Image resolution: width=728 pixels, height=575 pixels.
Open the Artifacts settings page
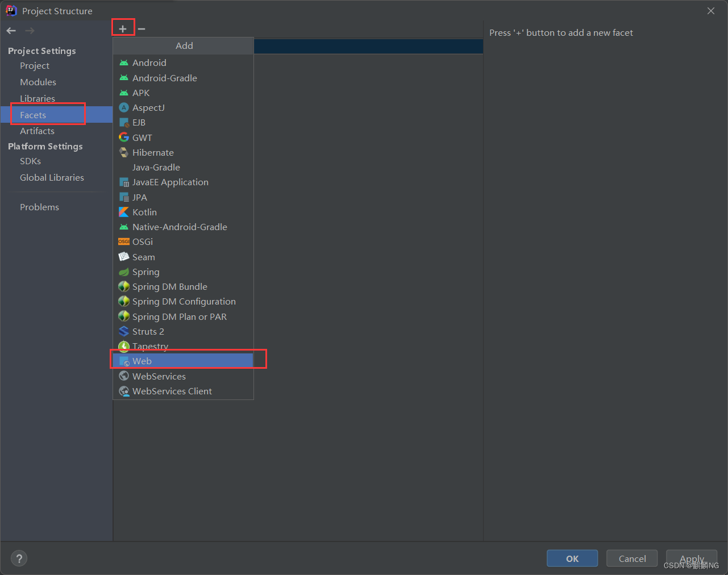pyautogui.click(x=37, y=131)
